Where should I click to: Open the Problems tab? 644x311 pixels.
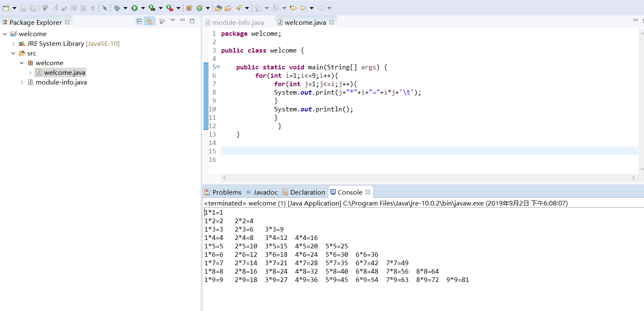coord(227,192)
